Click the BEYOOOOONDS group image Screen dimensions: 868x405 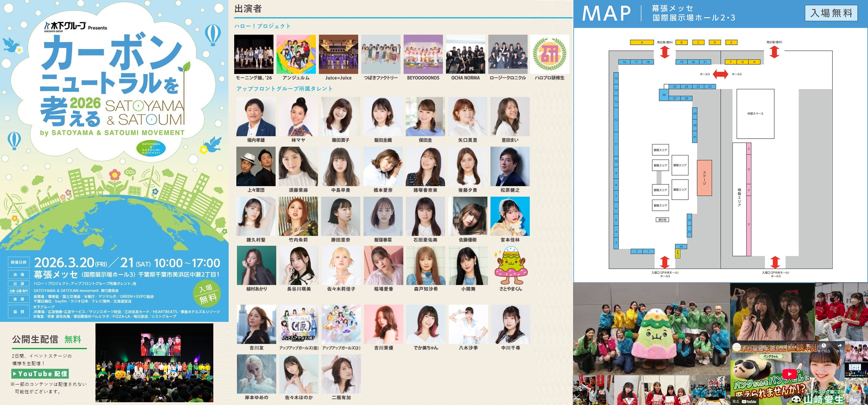tap(423, 54)
